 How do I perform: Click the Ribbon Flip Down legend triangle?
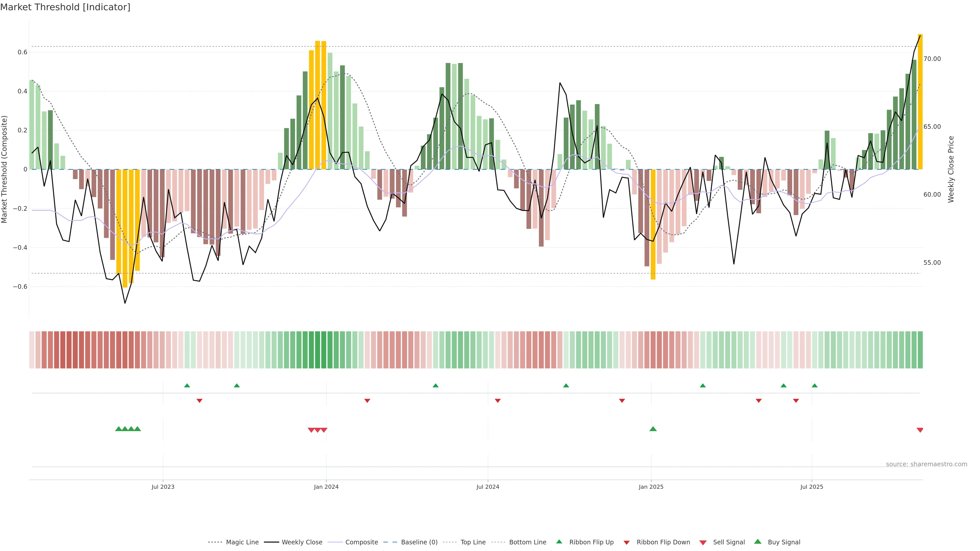627,543
